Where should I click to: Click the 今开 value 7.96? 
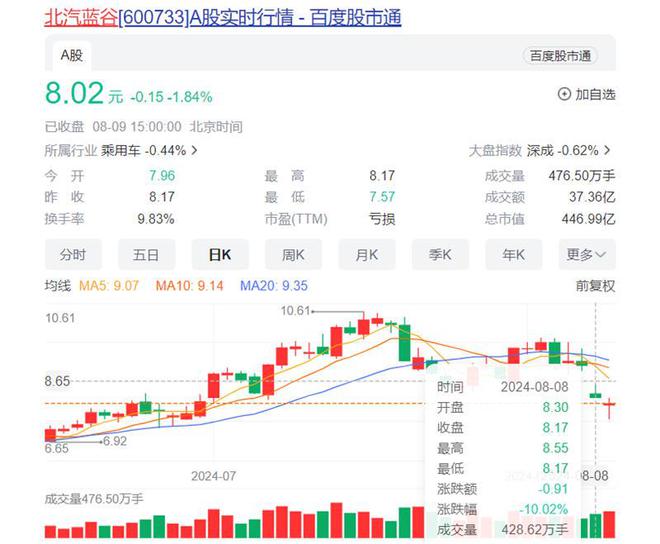(x=162, y=176)
